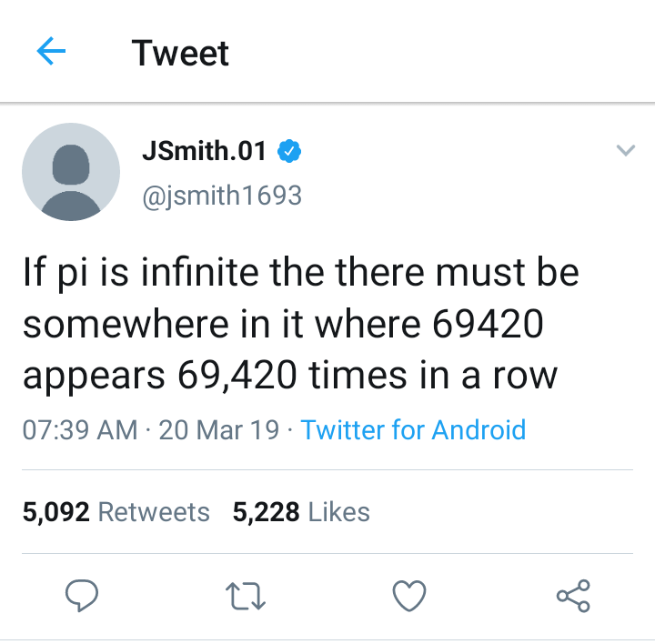Select the tweet text about pi
Viewport: 655px width, 644px height.
(x=301, y=324)
